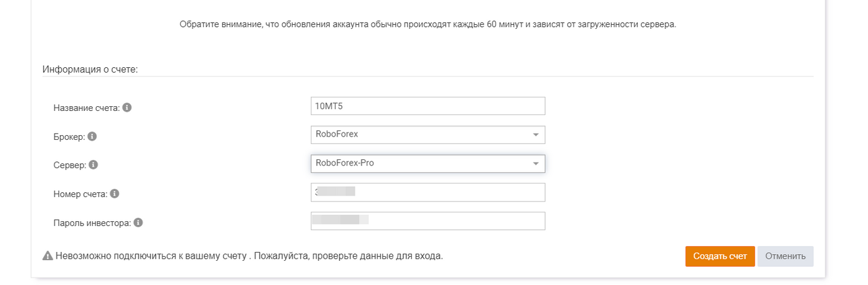Screen dimensions: 868x285
Task: Click the Информация о счете heading
Action: point(90,69)
